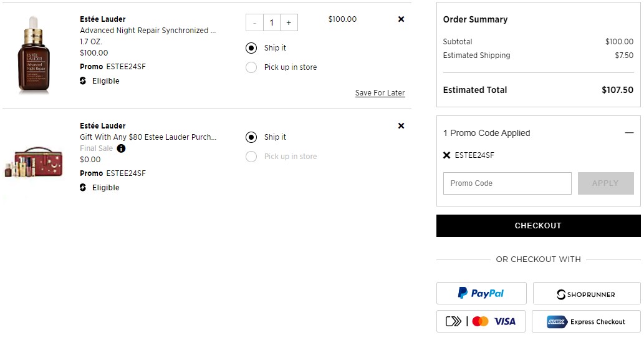
Task: Remove the Estee Lauder gift item
Action: 401,126
